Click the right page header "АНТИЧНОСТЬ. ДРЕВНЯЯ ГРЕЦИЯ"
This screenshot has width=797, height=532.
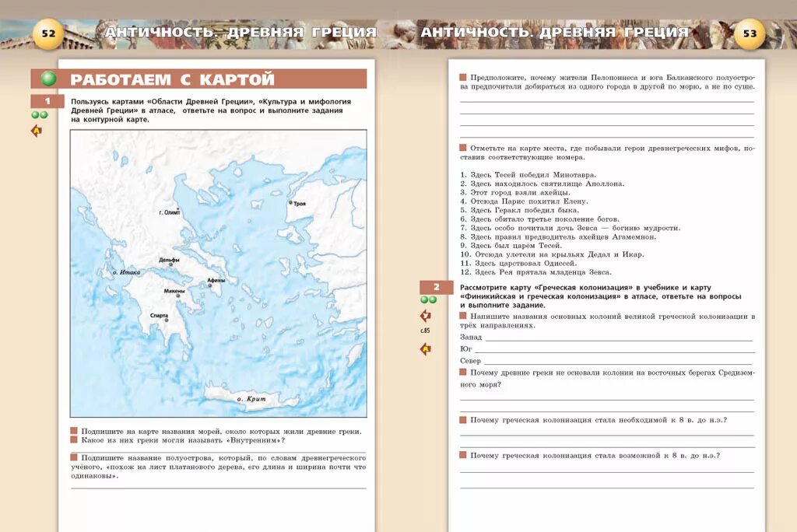554,33
